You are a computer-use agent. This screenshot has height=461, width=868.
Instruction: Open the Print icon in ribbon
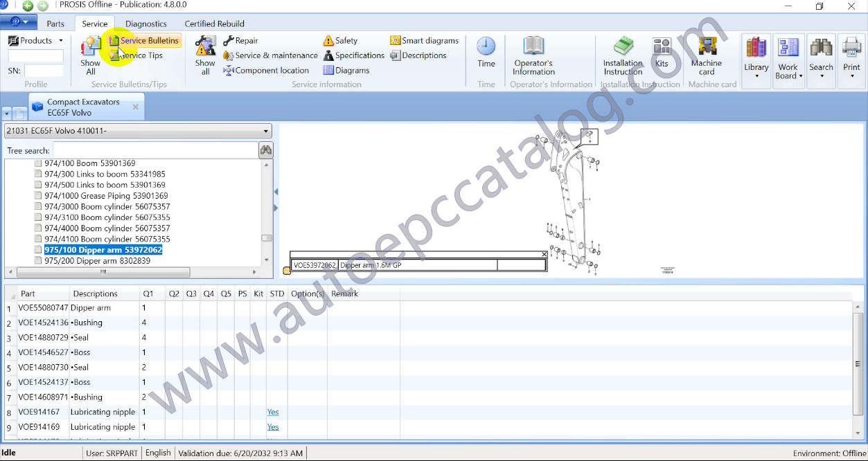[851, 48]
